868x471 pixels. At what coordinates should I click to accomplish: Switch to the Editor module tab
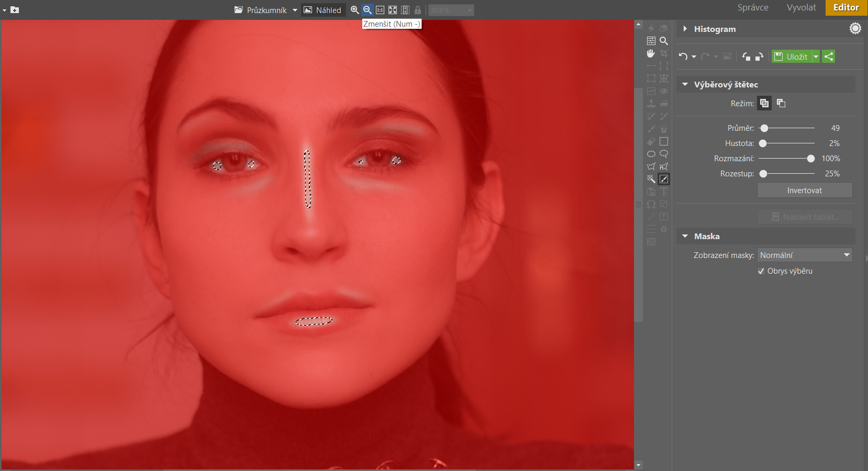click(846, 7)
